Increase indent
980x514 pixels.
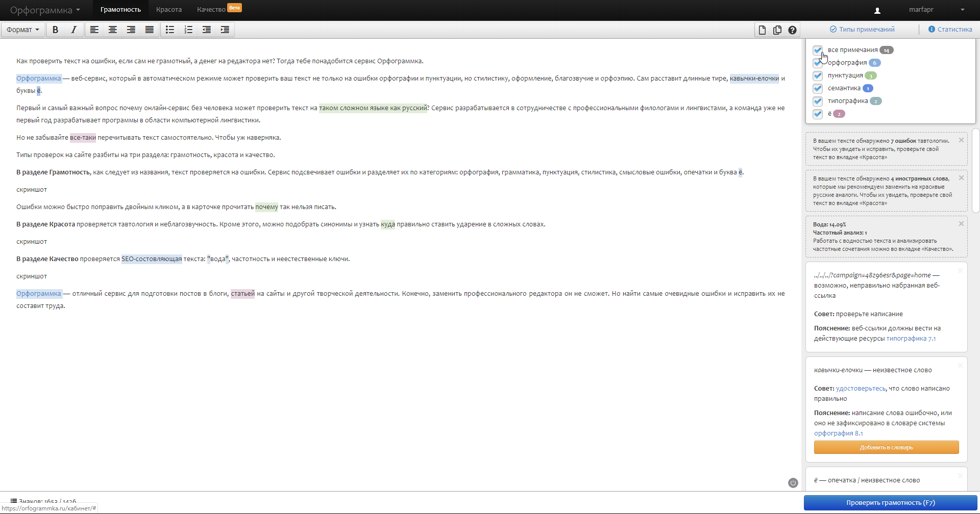[225, 30]
